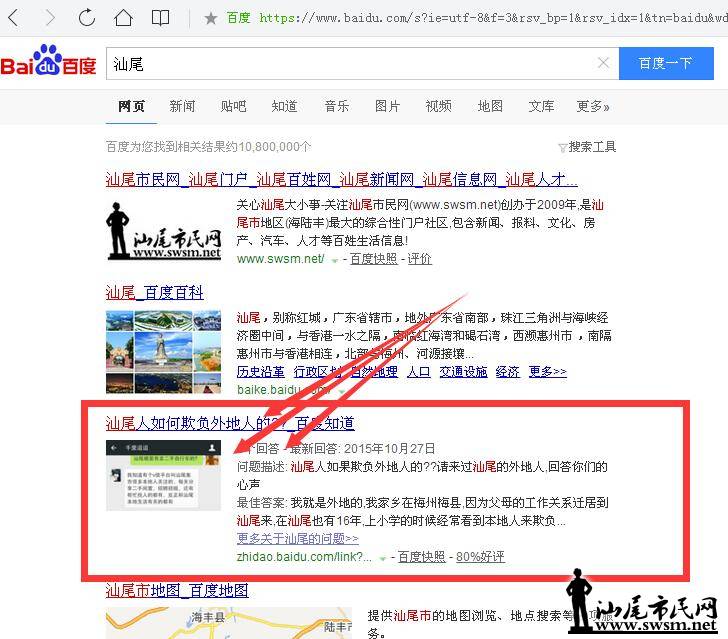Reload the page with the refresh icon

point(86,18)
